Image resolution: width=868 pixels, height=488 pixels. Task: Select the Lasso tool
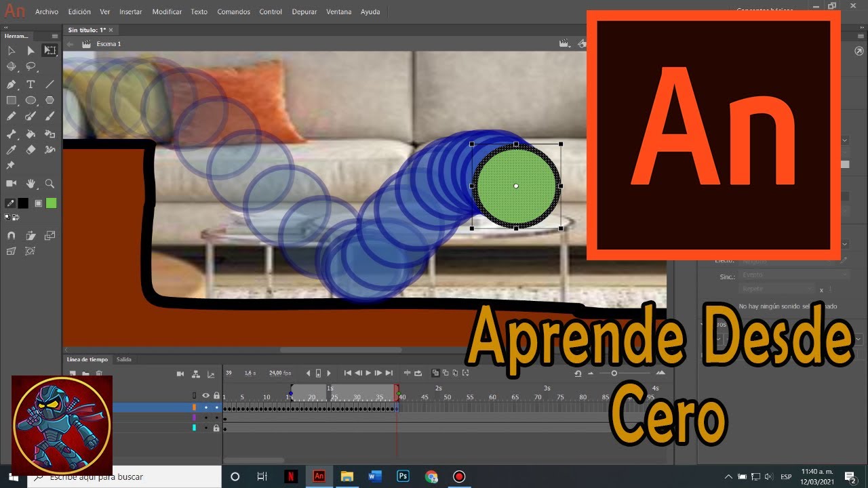click(x=31, y=66)
